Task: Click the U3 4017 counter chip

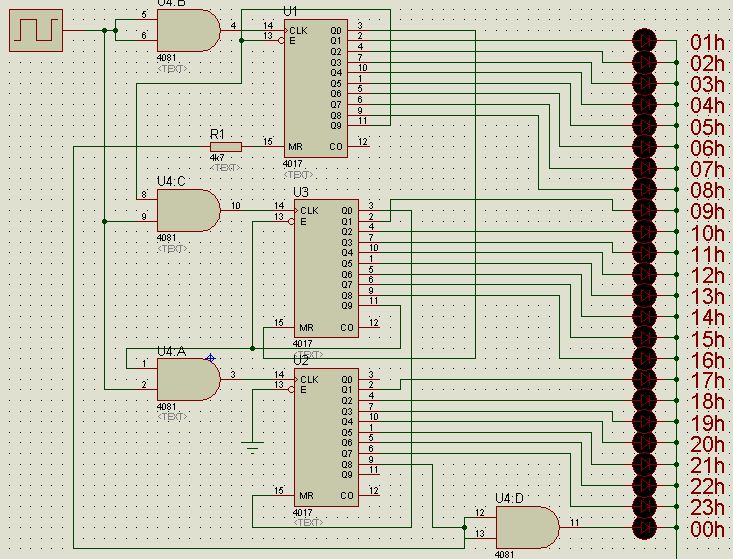Action: point(326,268)
